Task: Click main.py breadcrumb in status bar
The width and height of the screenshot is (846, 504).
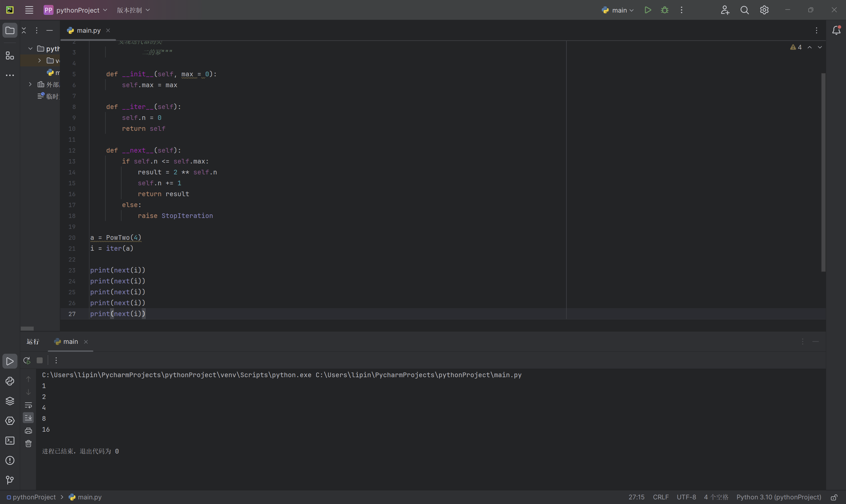Action: [85, 497]
